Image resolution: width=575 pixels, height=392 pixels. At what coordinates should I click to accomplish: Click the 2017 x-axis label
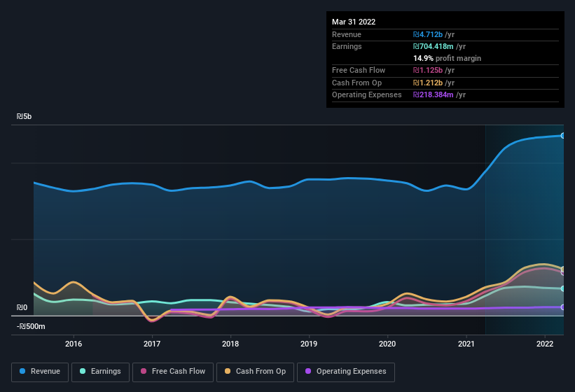(152, 344)
